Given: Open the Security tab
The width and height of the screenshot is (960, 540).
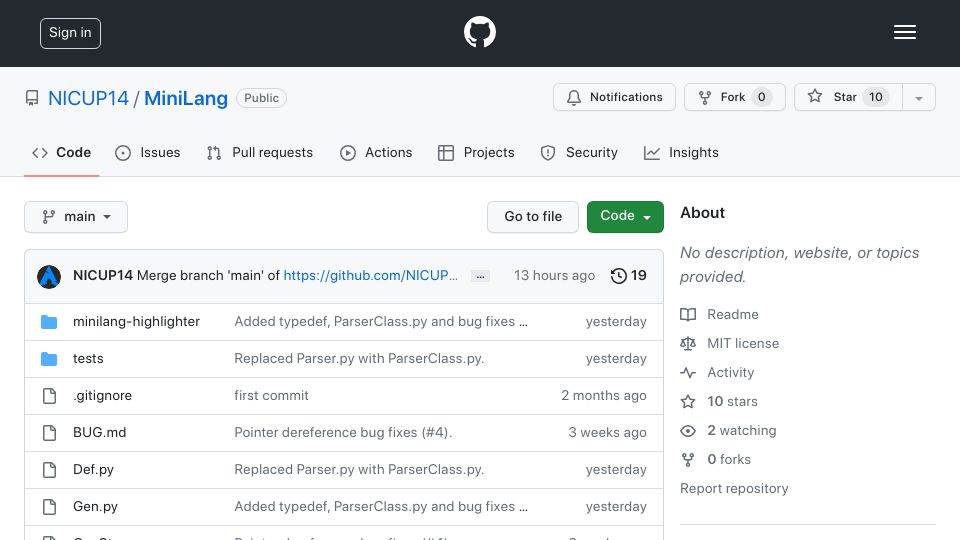Looking at the screenshot, I should coord(579,152).
